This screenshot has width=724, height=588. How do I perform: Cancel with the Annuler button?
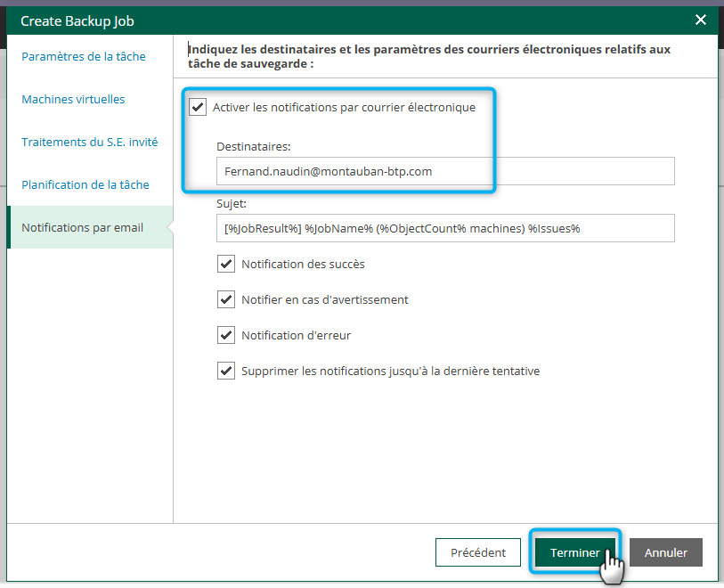pos(666,552)
